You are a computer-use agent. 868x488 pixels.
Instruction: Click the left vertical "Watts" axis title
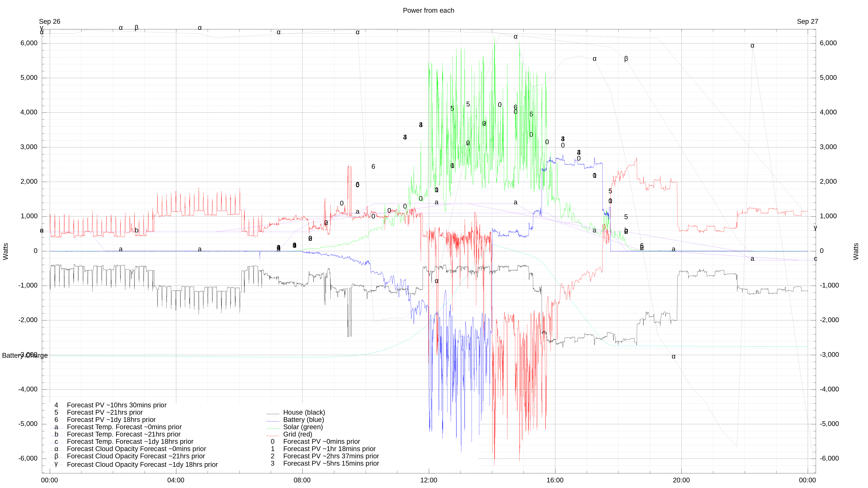pyautogui.click(x=6, y=251)
